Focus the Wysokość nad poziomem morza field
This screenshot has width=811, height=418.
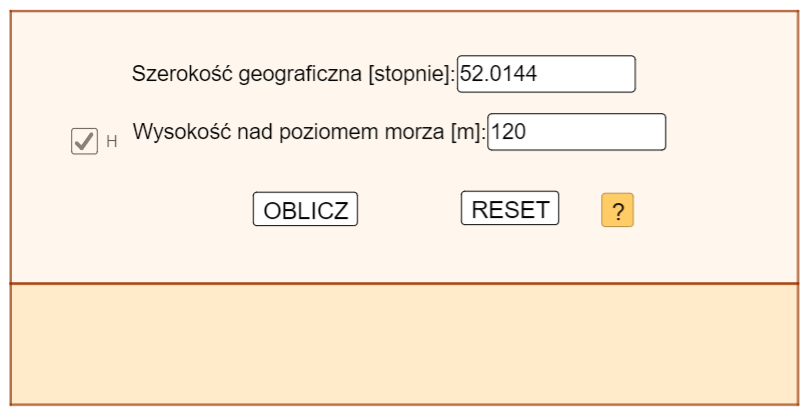click(x=576, y=132)
